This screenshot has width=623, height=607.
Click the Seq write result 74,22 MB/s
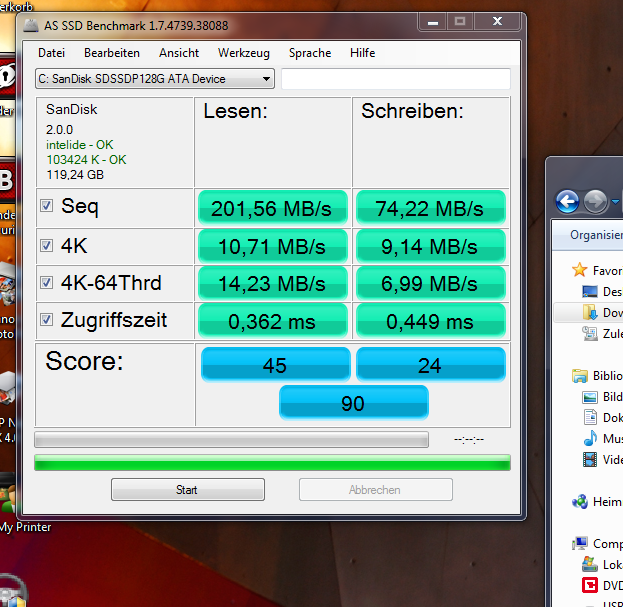431,208
